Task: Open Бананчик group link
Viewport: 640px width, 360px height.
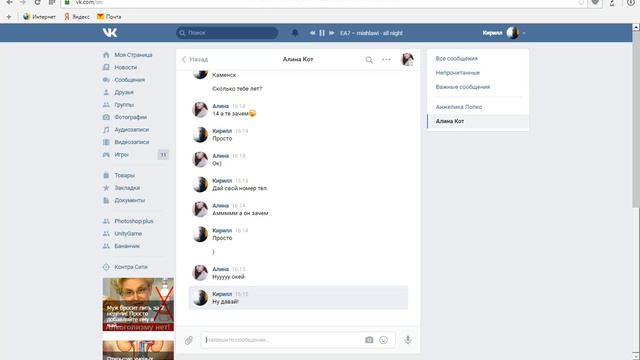Action: point(127,246)
